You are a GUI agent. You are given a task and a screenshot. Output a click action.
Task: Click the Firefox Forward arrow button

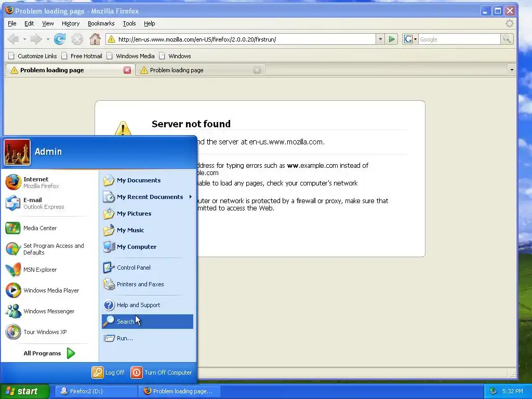36,39
